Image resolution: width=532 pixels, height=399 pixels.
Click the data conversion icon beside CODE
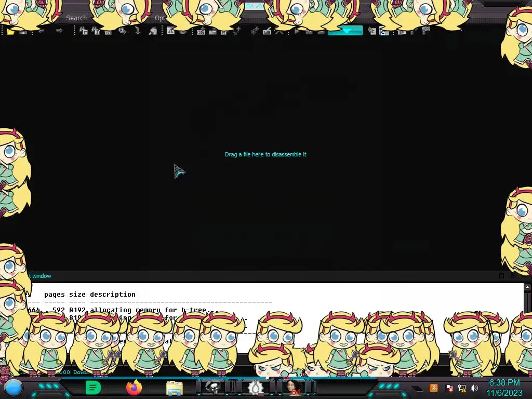212,32
